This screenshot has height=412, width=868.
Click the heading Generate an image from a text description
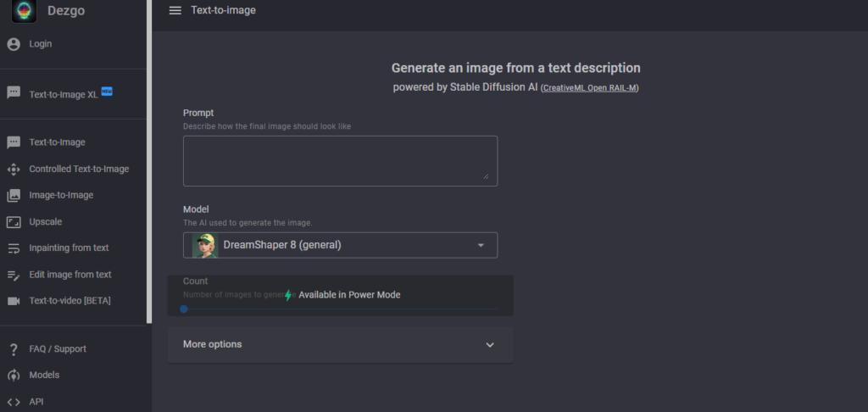click(516, 68)
